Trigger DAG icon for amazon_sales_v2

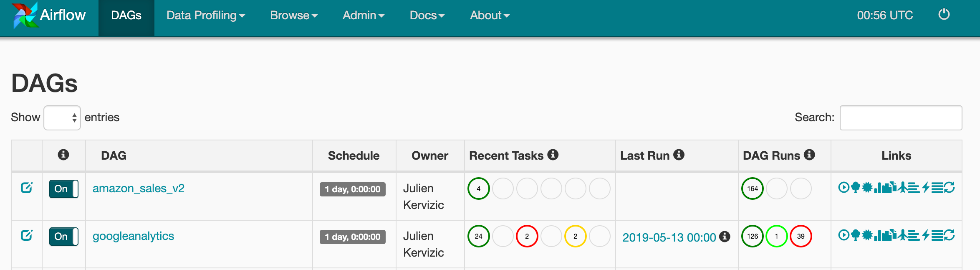point(844,187)
